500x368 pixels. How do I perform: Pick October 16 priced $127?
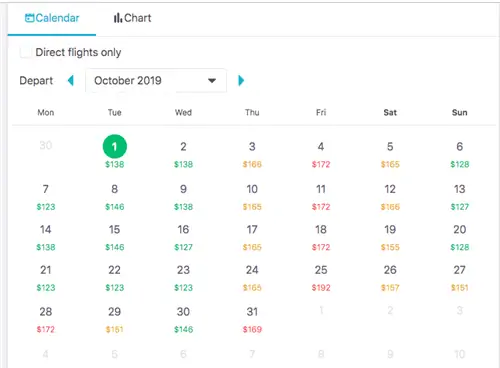[x=183, y=237]
